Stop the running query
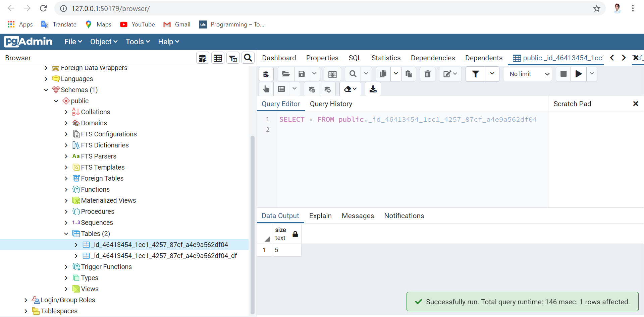This screenshot has width=644, height=317. (x=563, y=74)
